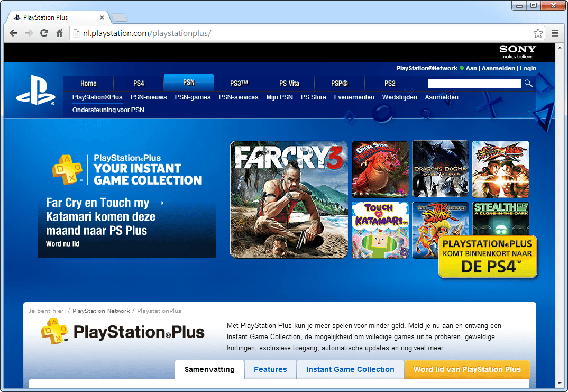Open the Chrome hamburger menu
The height and width of the screenshot is (392, 568).
point(555,33)
